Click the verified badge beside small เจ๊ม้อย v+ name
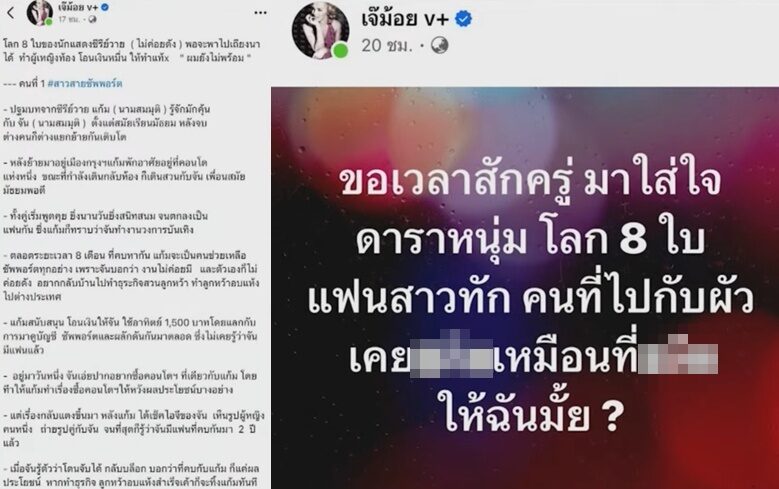Screen dimensions: 779x489 [105, 7]
